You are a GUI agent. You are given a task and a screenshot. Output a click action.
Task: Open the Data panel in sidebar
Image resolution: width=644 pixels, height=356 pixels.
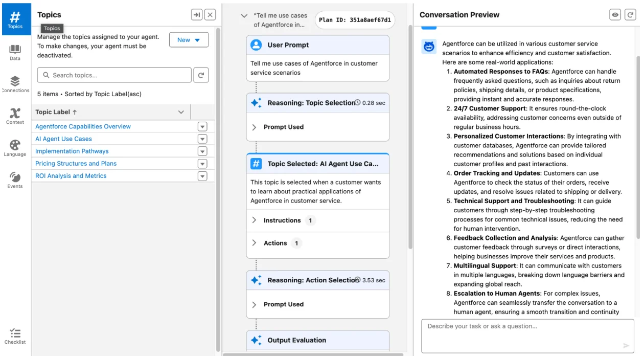tap(15, 52)
